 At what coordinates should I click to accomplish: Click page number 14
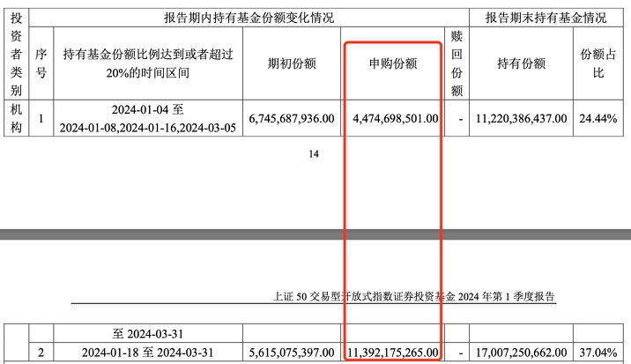314,154
